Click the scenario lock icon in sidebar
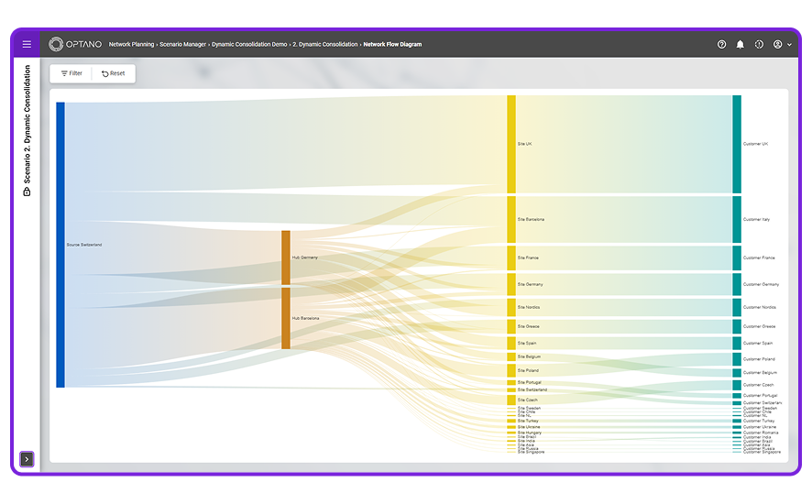This screenshot has width=812, height=504. point(27,192)
